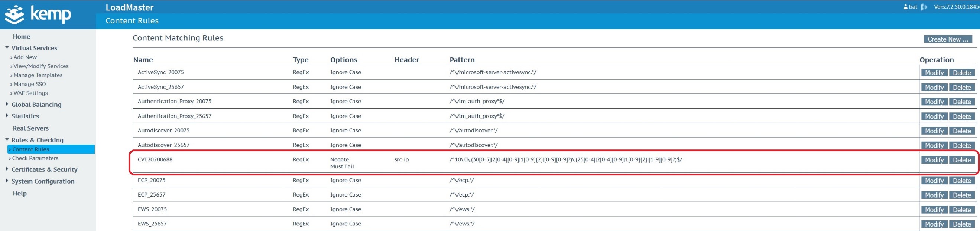The height and width of the screenshot is (231, 980).
Task: Collapse the Virtual Services menu section
Action: point(7,48)
